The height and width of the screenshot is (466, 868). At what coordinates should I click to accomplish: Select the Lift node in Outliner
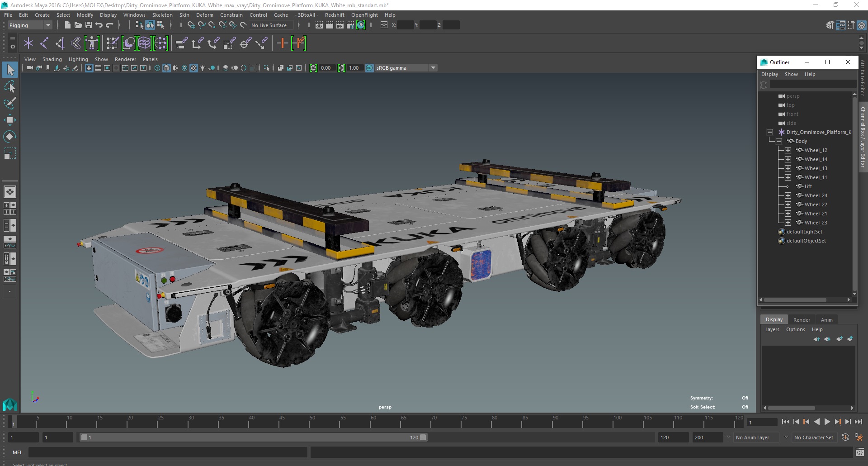click(808, 186)
